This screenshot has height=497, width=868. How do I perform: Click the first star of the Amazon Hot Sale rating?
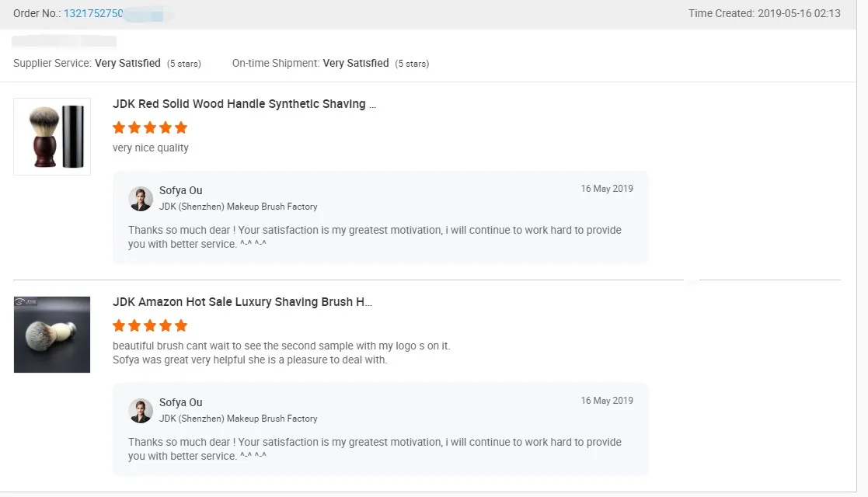tap(119, 325)
